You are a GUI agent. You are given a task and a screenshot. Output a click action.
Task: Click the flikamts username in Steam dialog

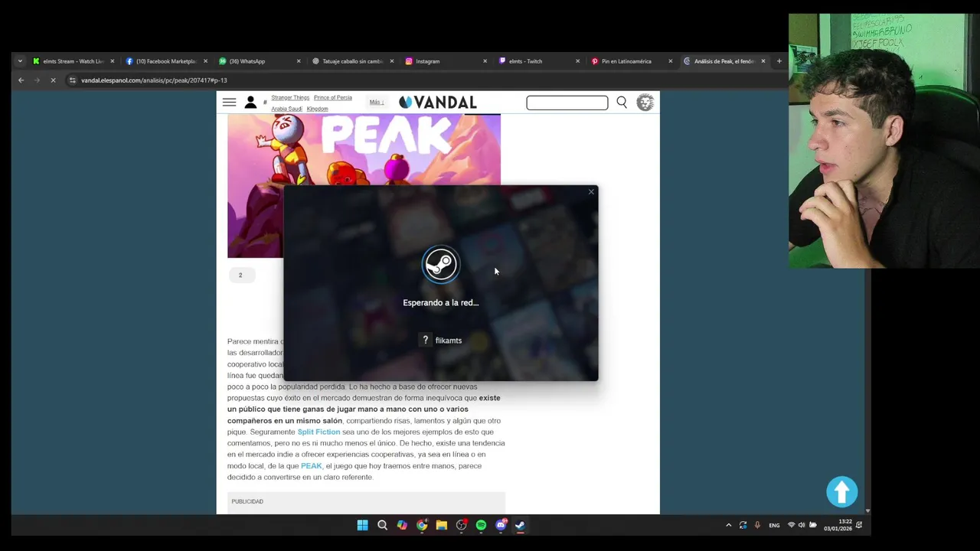pos(449,341)
